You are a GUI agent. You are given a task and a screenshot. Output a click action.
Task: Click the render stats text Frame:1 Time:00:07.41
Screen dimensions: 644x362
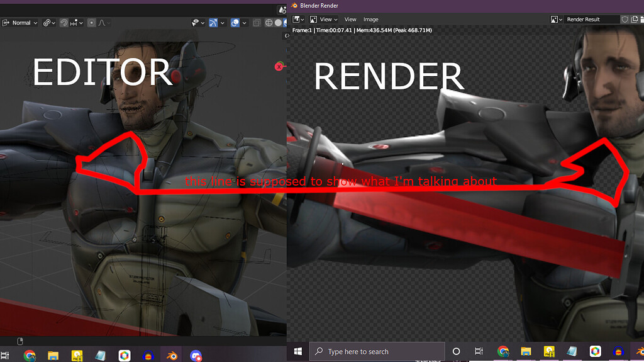click(x=322, y=30)
